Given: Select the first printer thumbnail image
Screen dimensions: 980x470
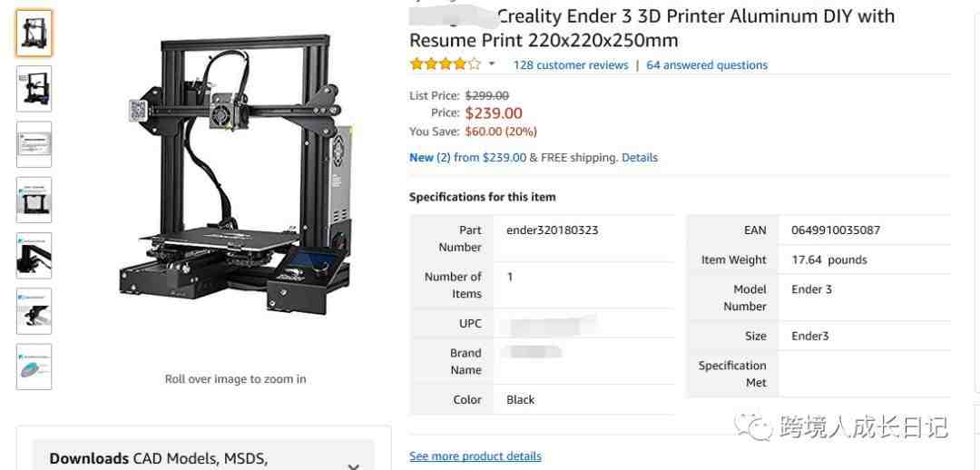Looking at the screenshot, I should click(x=34, y=34).
